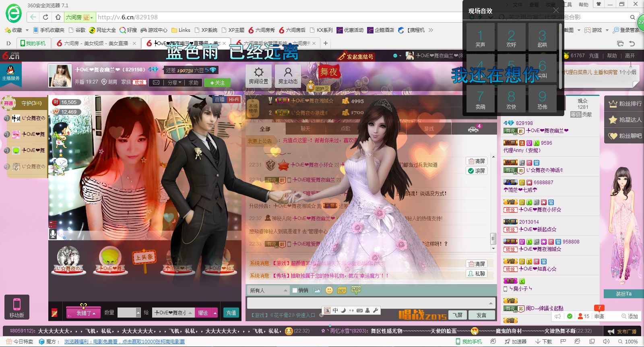Open the browser skin T-shirt icon
Image resolution: width=644 pixels, height=347 pixels.
pos(599,4)
